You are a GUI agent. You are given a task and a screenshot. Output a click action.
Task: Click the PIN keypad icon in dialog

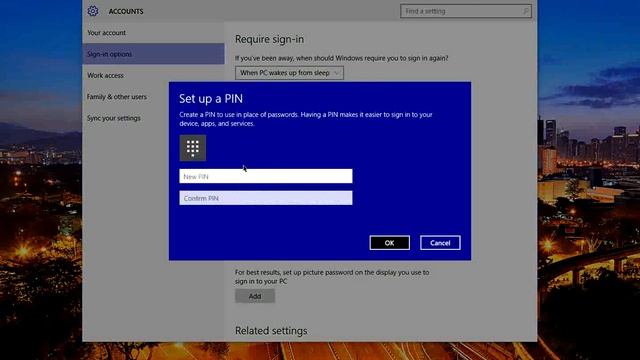point(193,148)
